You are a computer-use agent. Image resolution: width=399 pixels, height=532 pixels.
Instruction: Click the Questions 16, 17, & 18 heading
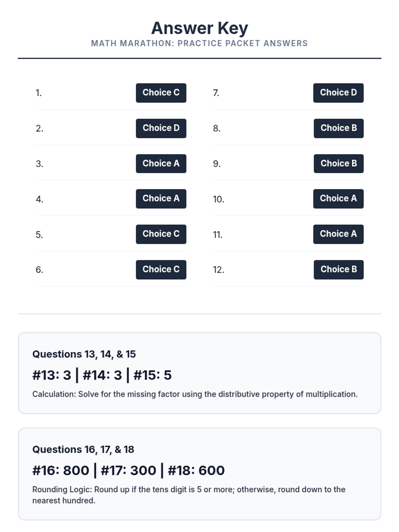(x=83, y=450)
